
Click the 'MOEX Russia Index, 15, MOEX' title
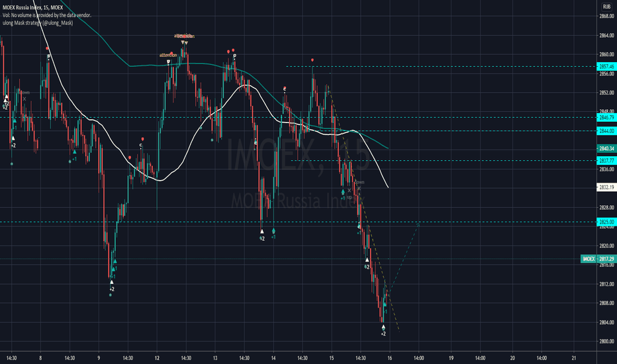coord(32,7)
